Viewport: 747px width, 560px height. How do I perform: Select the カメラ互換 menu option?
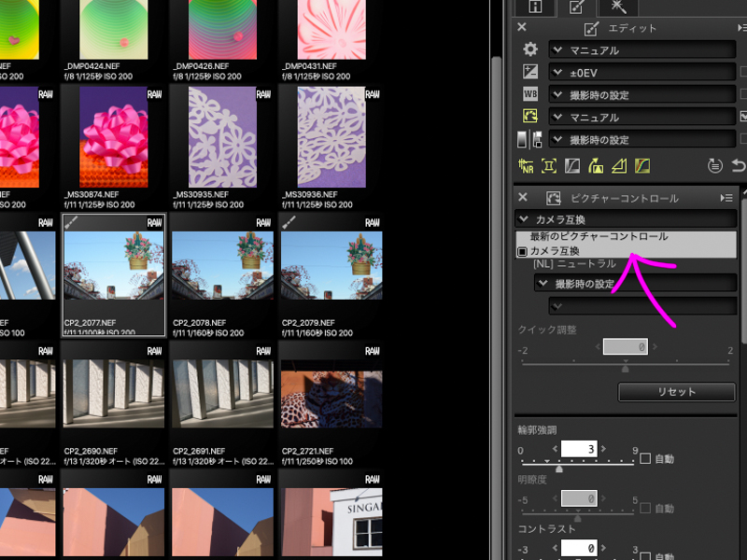click(626, 251)
